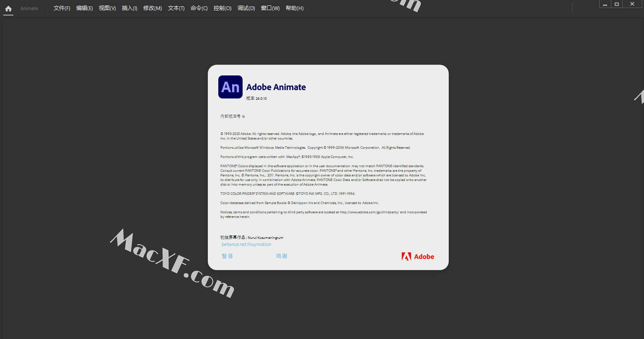Click the 内部版本号 14 build text
The width and height of the screenshot is (644, 339).
coord(233,116)
